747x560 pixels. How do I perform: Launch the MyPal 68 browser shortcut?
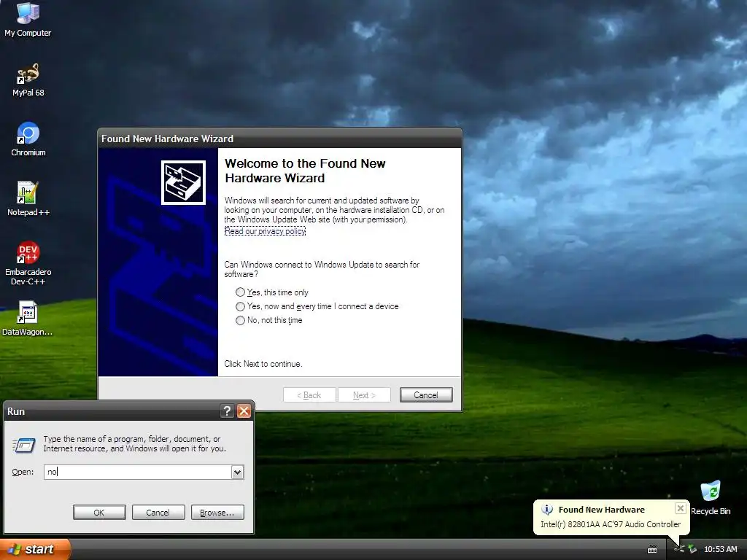pyautogui.click(x=28, y=79)
